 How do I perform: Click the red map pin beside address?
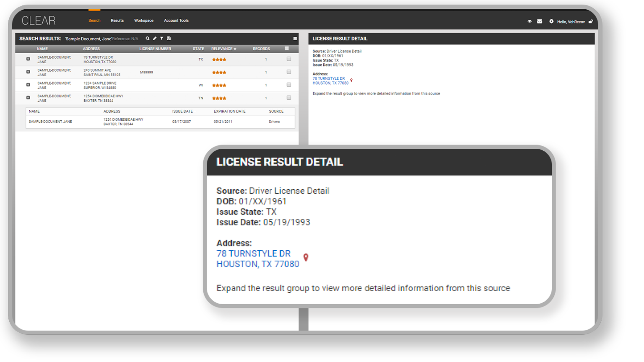[x=306, y=257]
